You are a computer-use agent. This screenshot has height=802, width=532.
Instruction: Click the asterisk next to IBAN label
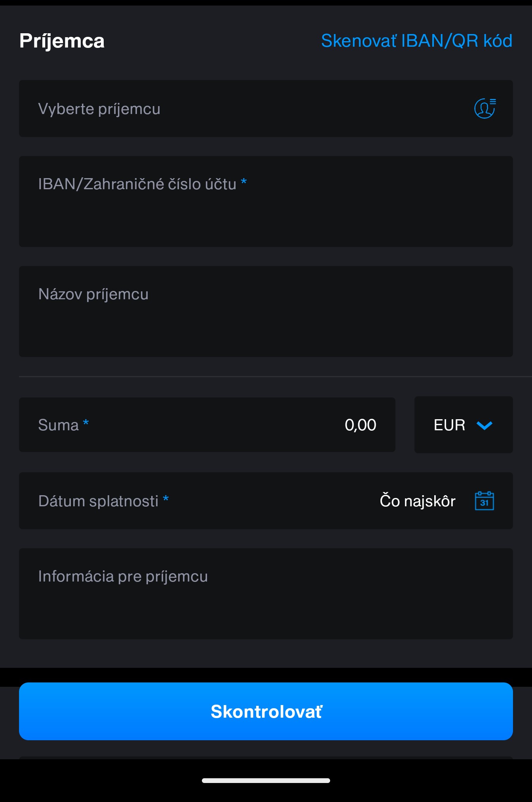(244, 182)
